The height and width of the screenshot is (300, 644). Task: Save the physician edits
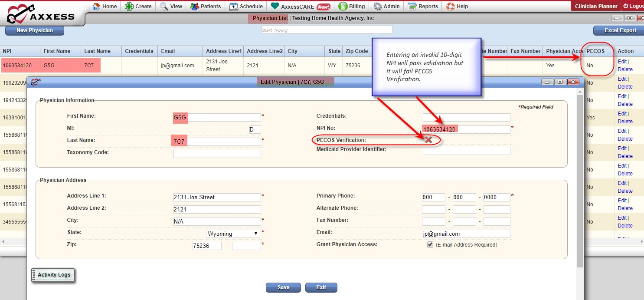(x=284, y=287)
